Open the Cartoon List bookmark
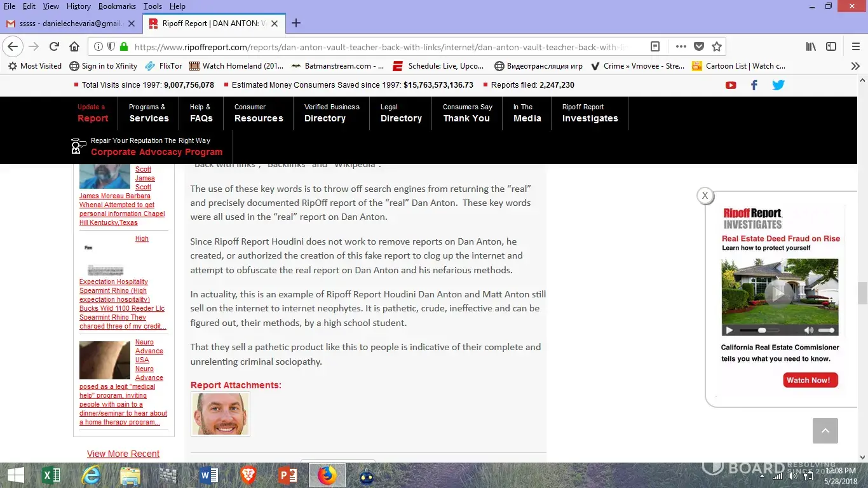This screenshot has width=868, height=488. pyautogui.click(x=738, y=65)
